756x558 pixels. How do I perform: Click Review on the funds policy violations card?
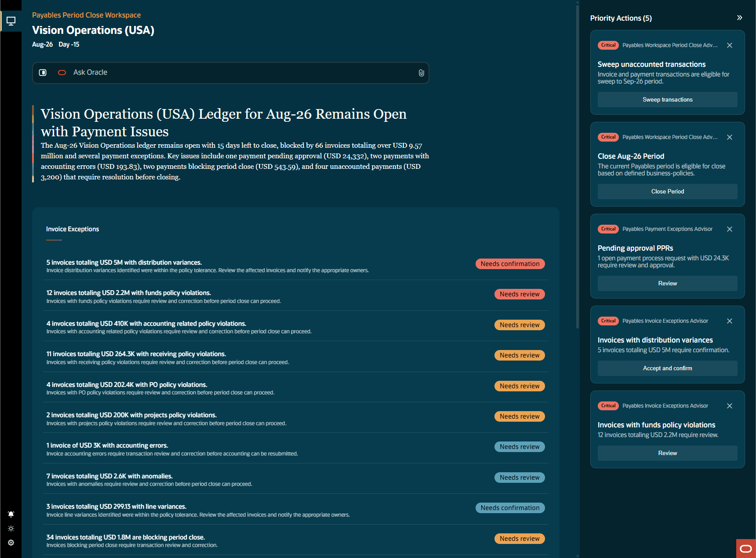click(x=668, y=453)
